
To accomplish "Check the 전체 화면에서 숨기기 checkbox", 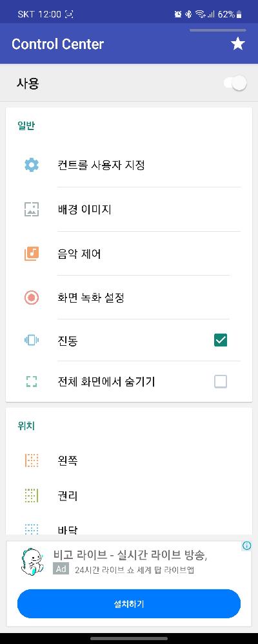I will pos(221,382).
